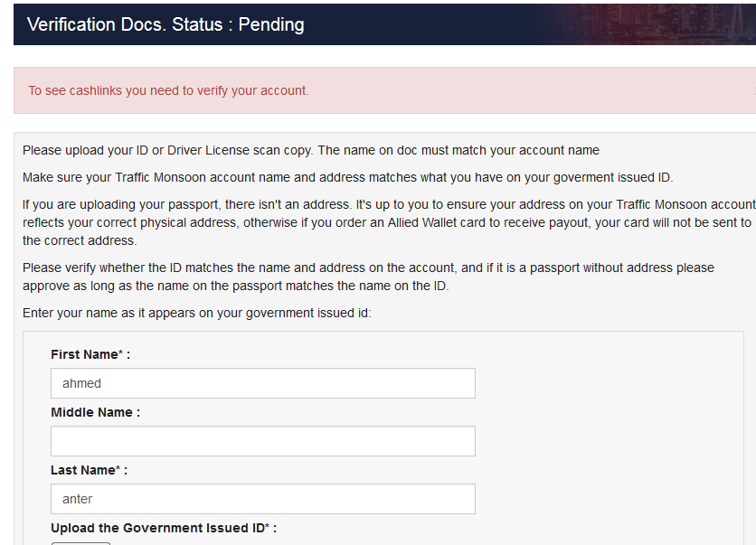Click the bold 'First Name*' label

90,354
